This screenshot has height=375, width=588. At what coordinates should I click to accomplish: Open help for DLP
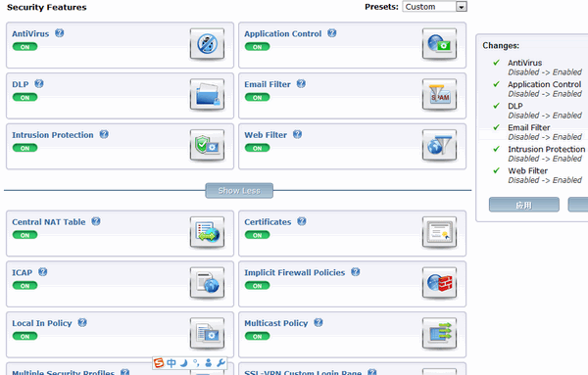click(x=39, y=83)
